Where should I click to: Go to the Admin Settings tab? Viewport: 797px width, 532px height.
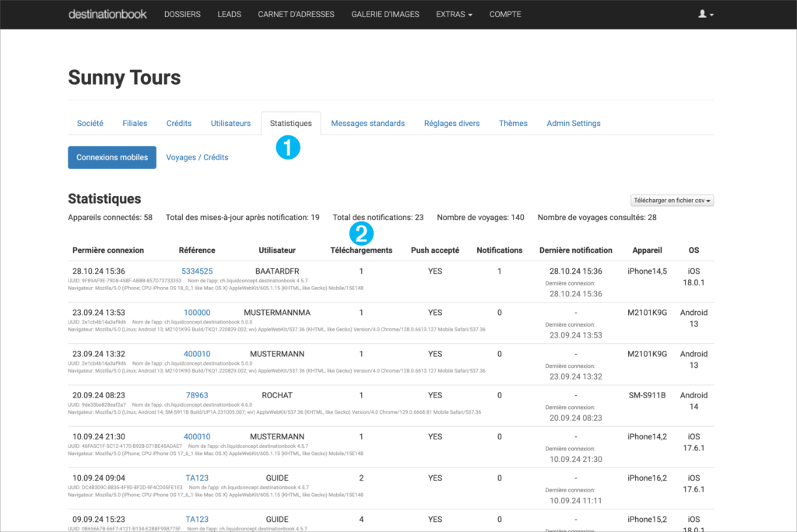click(573, 123)
